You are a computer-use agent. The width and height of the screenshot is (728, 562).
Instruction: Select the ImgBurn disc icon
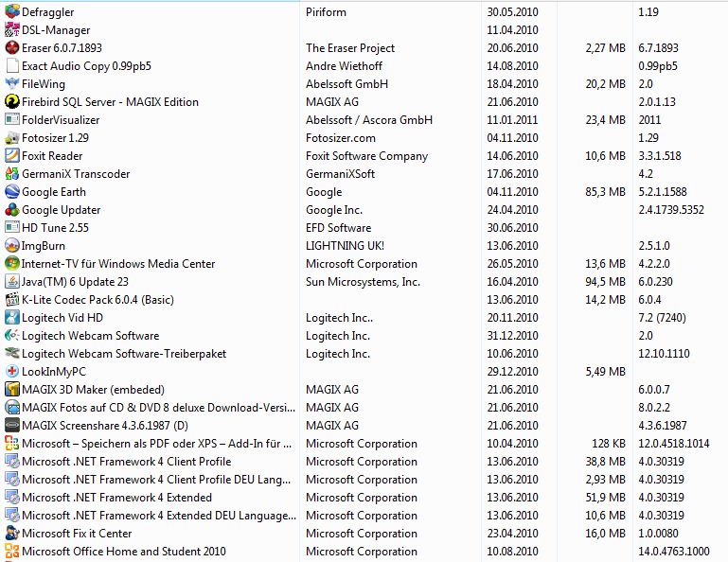[x=12, y=245]
